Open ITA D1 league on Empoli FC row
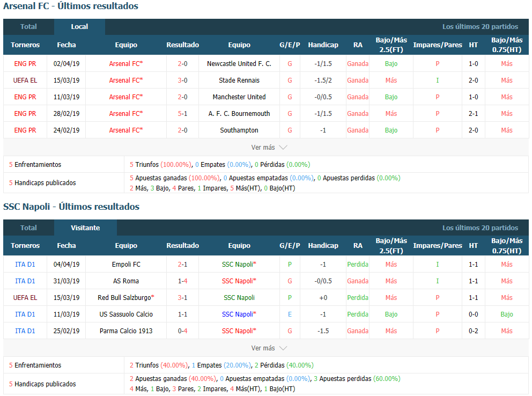Viewport: 532px width, 396px height. [x=25, y=265]
